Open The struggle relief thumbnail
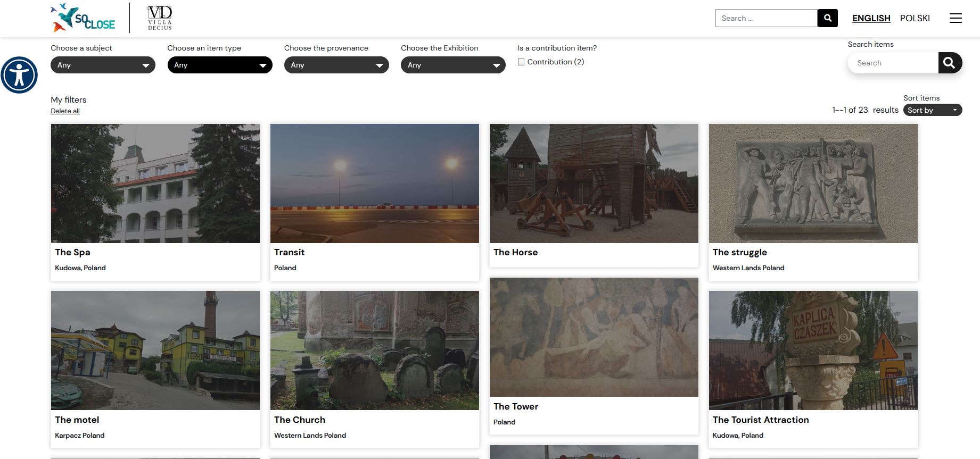This screenshot has height=459, width=980. click(813, 183)
